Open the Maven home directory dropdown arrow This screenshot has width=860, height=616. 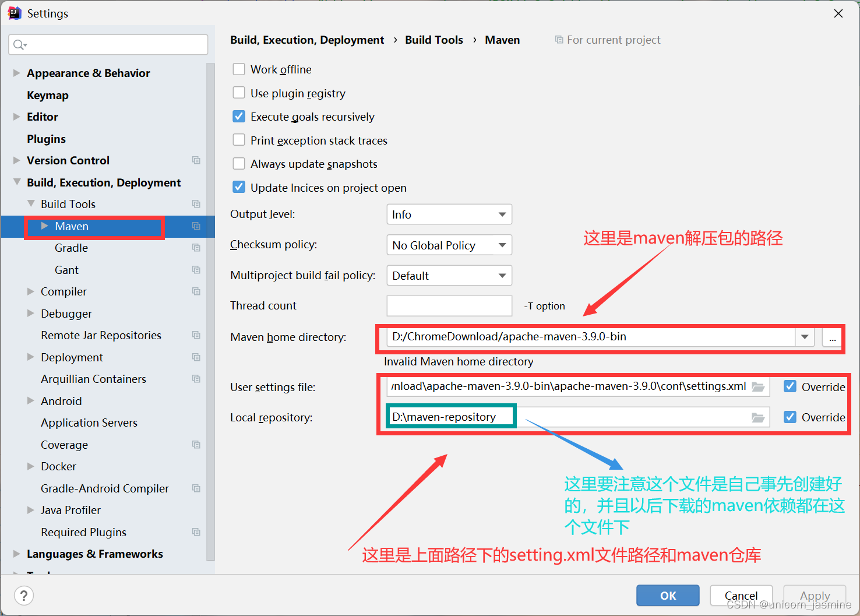coord(805,337)
